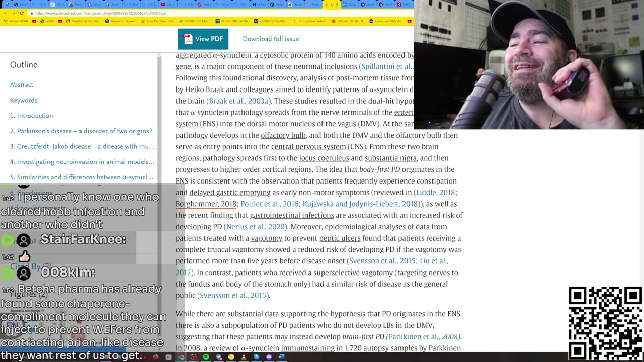
Task: Open the 'Liddle, 2018' citation
Action: 435,192
